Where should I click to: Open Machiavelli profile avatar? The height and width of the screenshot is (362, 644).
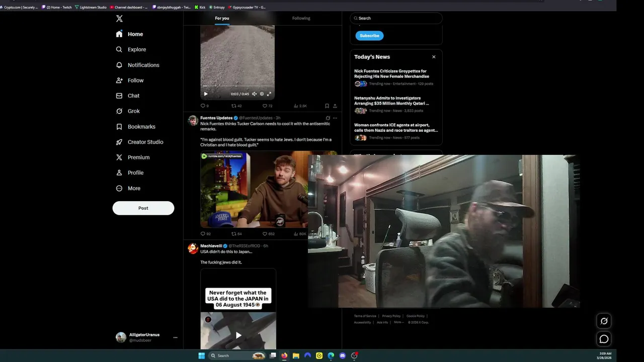[193, 248]
